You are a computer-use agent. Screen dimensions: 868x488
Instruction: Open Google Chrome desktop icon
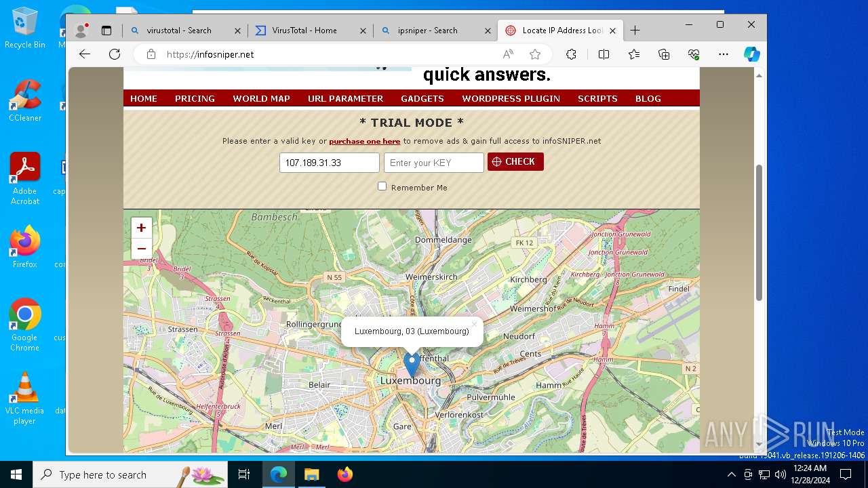[x=24, y=325]
